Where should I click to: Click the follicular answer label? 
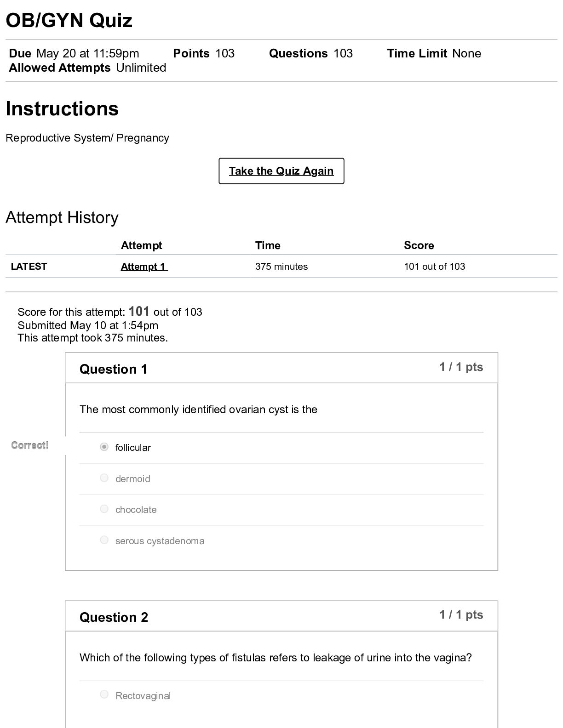click(x=133, y=448)
